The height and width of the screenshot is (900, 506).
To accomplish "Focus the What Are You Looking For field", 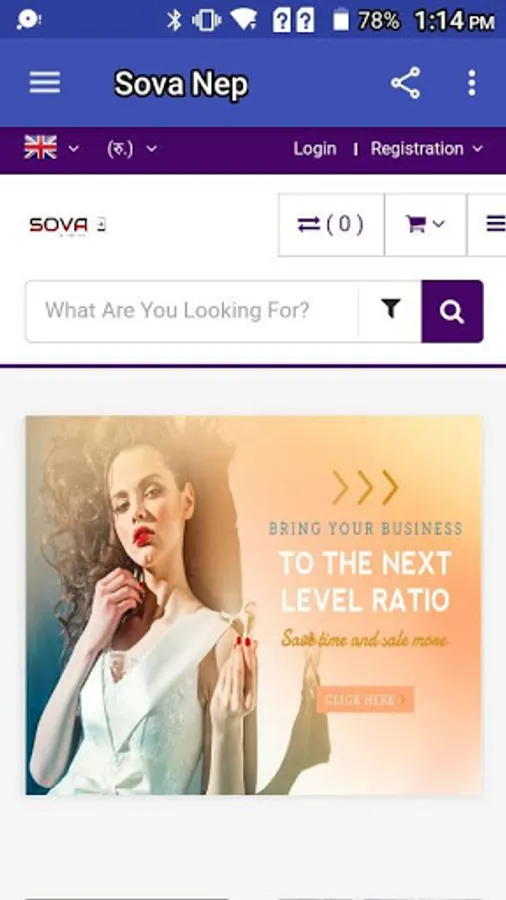I will [192, 311].
